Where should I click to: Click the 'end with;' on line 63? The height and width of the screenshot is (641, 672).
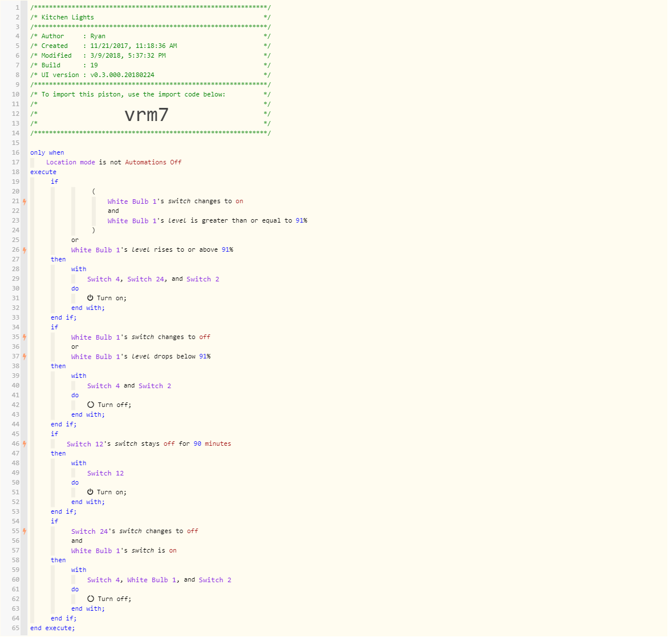[88, 609]
